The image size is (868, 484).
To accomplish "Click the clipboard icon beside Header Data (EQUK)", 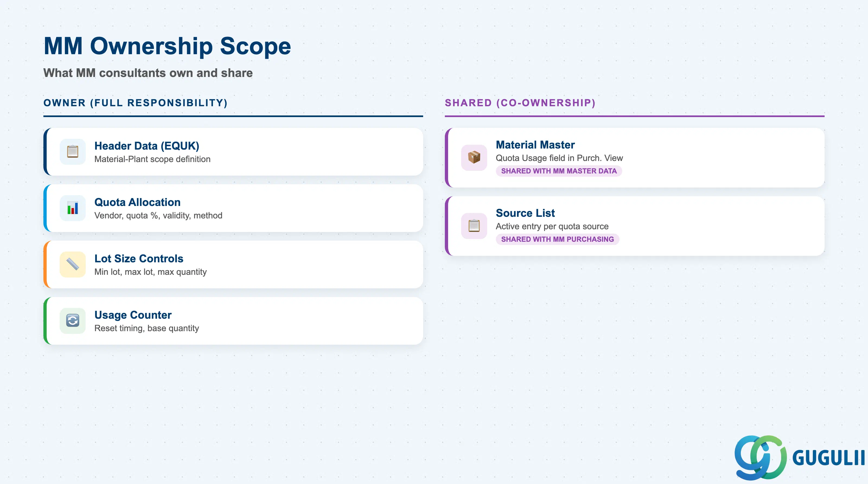I will pyautogui.click(x=72, y=152).
